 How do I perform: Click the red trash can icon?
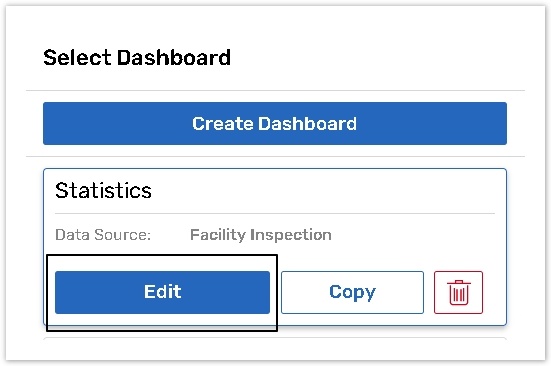(x=458, y=292)
